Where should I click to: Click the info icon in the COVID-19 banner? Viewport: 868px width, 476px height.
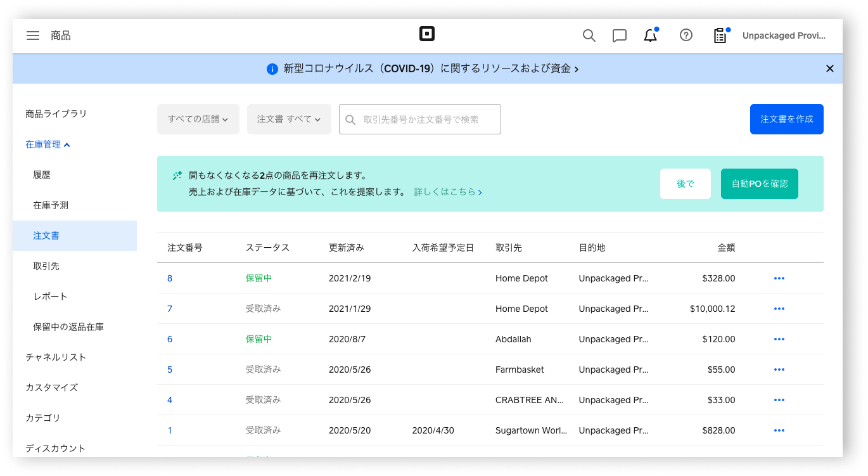pyautogui.click(x=272, y=69)
